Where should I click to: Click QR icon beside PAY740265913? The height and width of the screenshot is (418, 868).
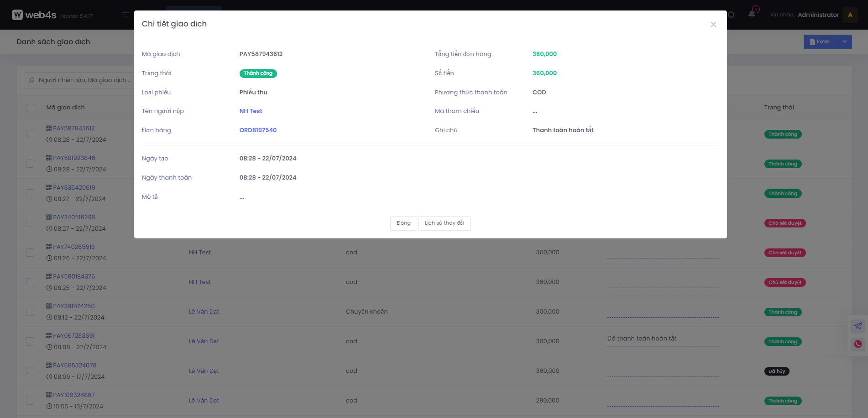pos(49,247)
